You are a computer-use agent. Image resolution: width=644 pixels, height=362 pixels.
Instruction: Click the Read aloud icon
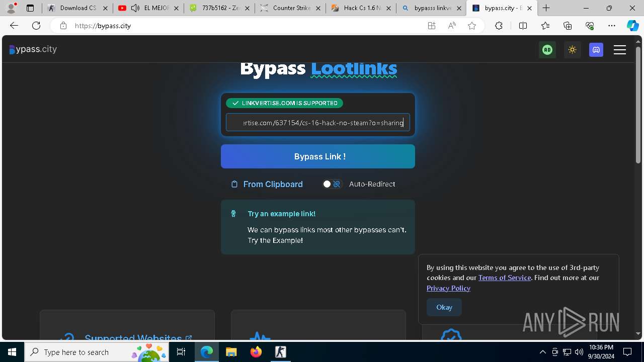click(x=452, y=26)
